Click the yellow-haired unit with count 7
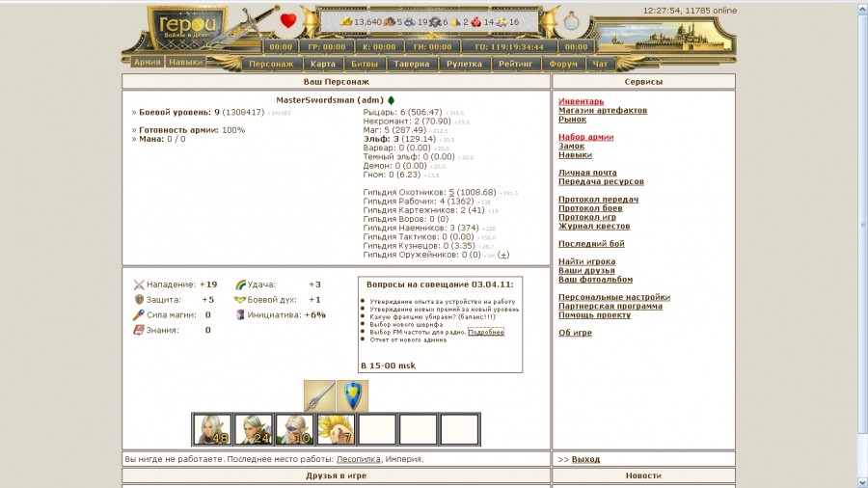The width and height of the screenshot is (868, 488). pyautogui.click(x=336, y=429)
